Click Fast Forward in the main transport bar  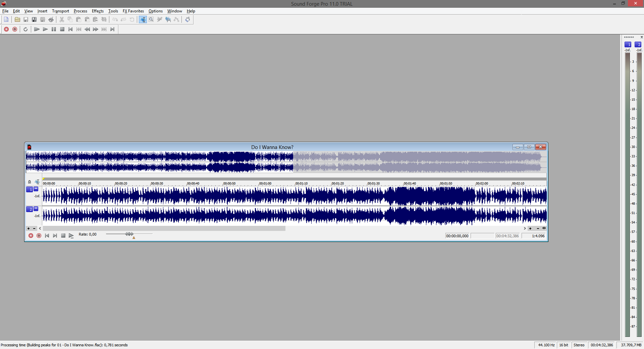96,29
